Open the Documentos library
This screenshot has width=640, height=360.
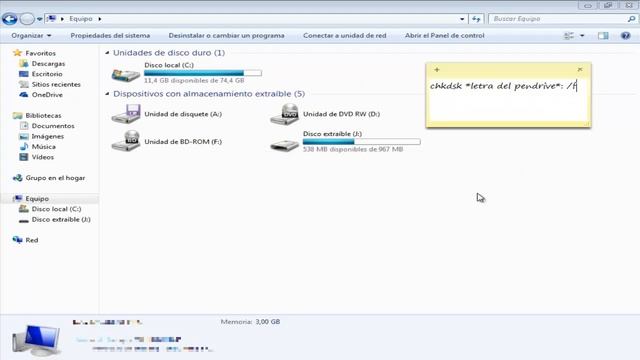[x=53, y=126]
